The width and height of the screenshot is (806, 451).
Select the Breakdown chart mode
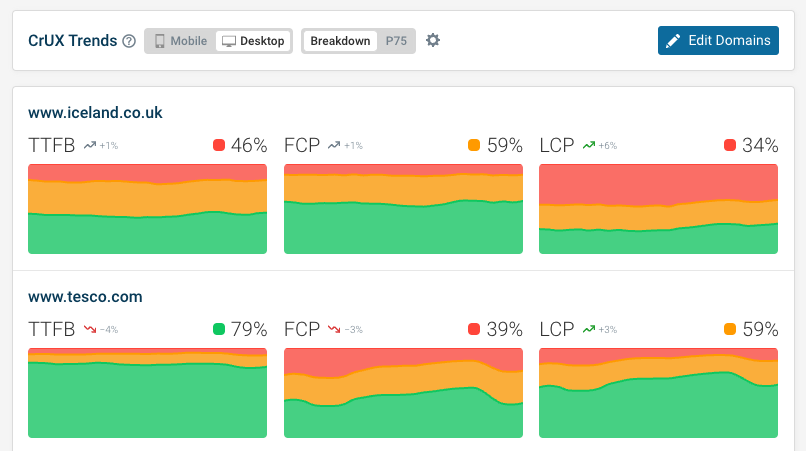(x=340, y=41)
